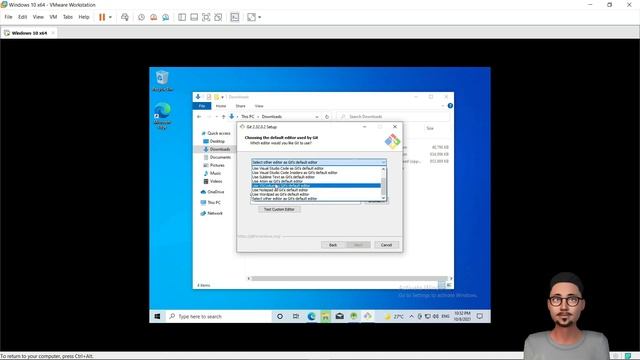Expand the address bar history dropdown
640x360 pixels.
pos(317,117)
